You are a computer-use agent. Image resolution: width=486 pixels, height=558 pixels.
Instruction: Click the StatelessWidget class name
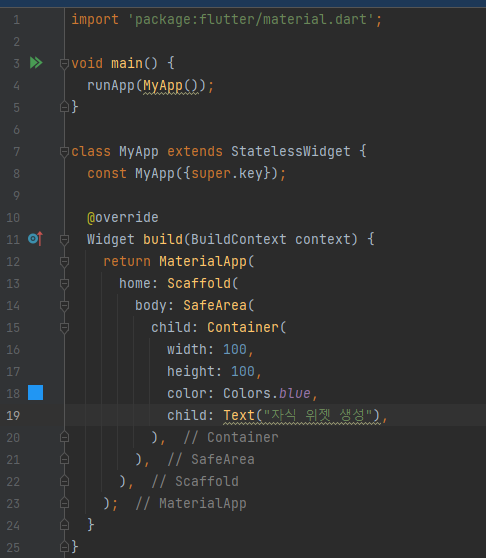click(291, 152)
